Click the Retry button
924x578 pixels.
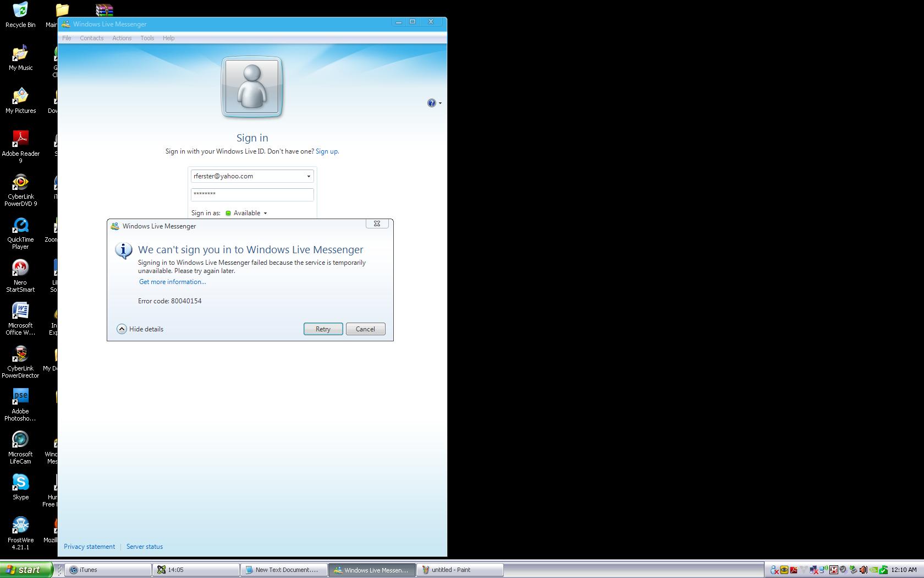point(323,329)
